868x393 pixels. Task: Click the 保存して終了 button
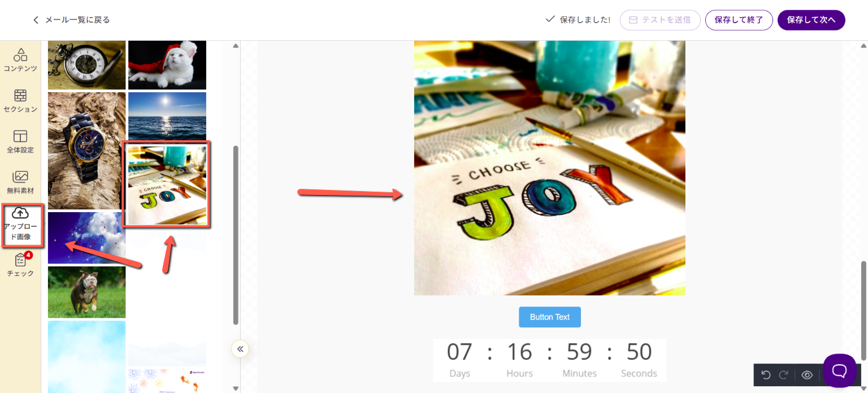[739, 20]
